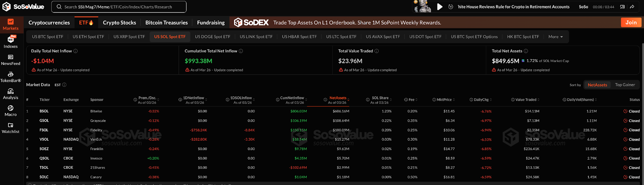Click info icon beside Total Net Assets

pos(526,51)
